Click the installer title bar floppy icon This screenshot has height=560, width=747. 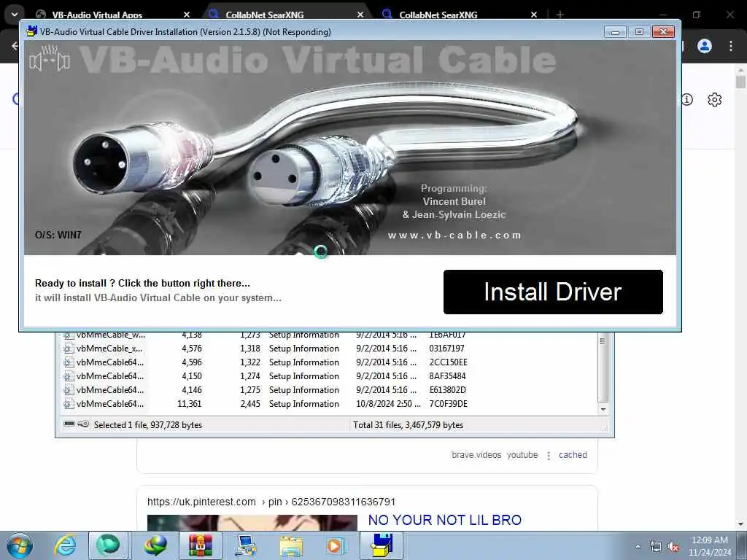[32, 31]
